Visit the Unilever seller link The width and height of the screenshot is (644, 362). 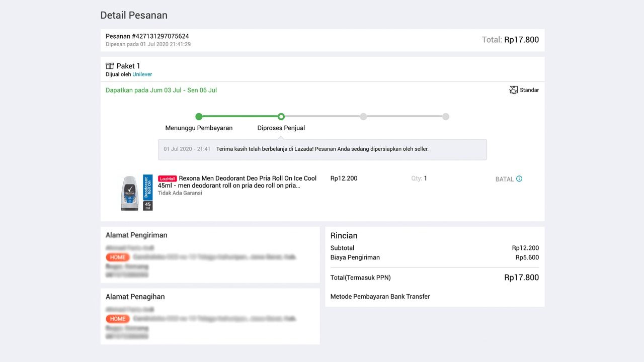[142, 74]
